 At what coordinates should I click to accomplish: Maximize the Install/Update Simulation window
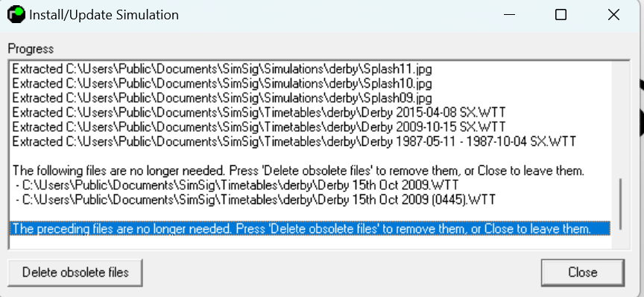coord(561,15)
